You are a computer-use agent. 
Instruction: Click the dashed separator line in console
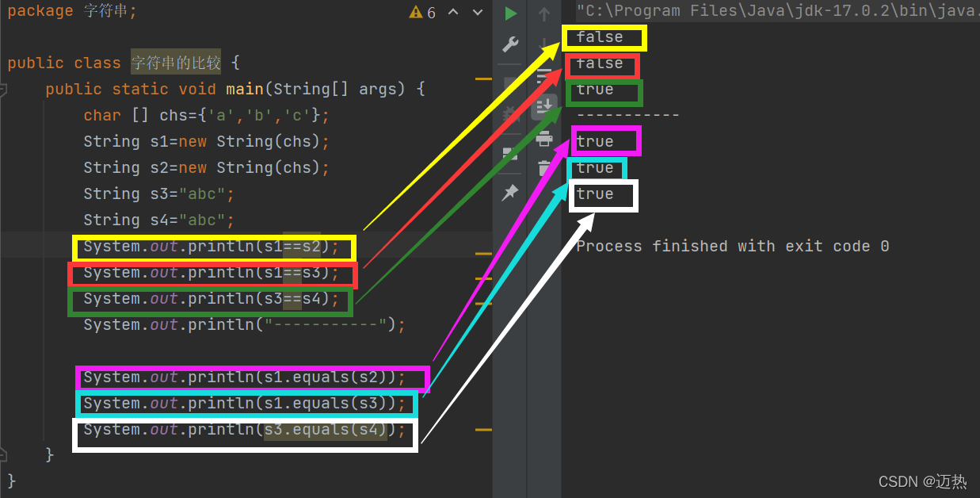[x=627, y=115]
